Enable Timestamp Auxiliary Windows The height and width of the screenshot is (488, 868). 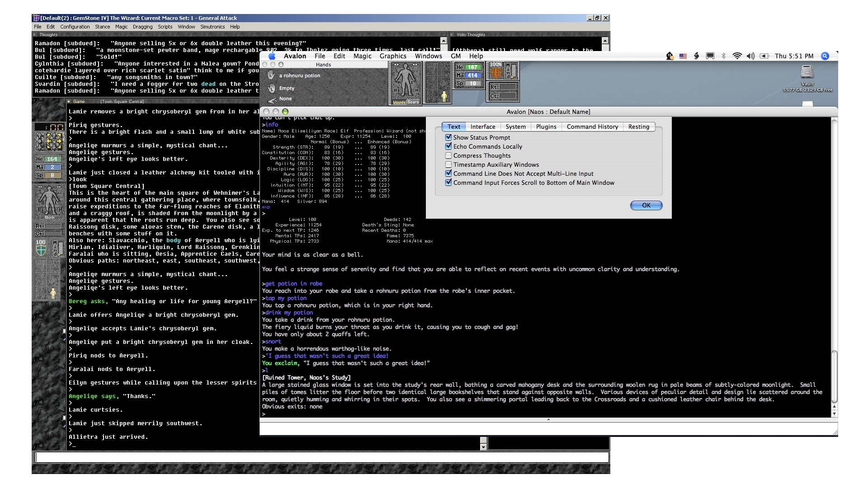[448, 164]
